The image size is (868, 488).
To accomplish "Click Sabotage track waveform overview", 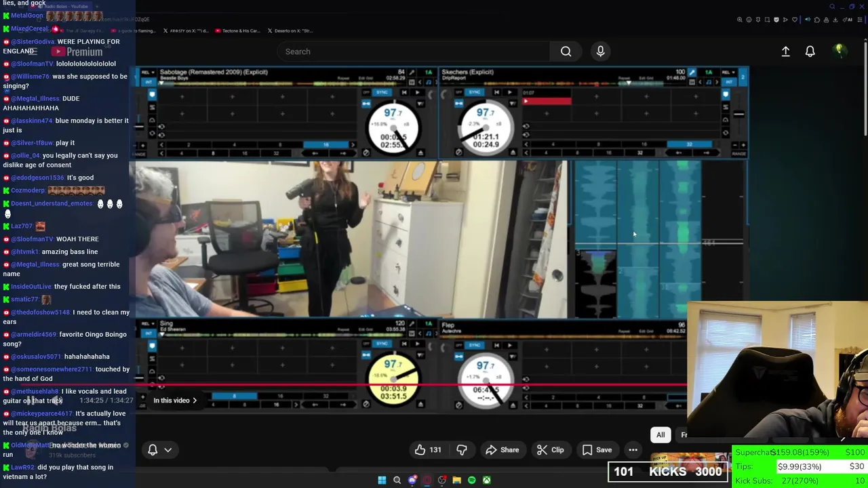I will [x=283, y=83].
